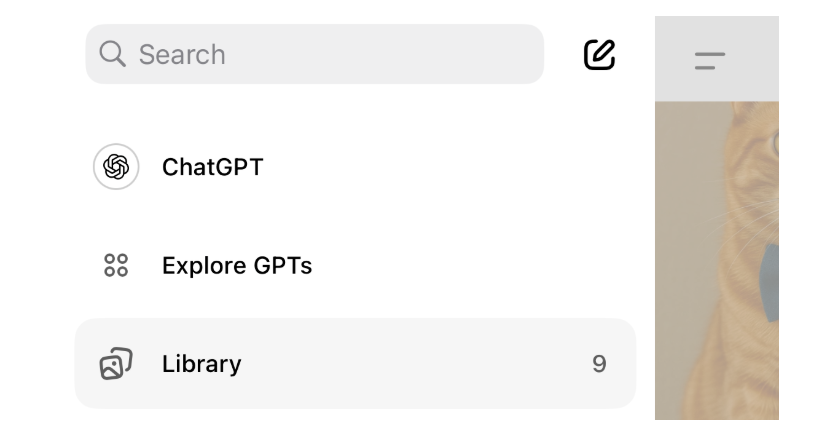Click the Library count badge "9"
The width and height of the screenshot is (824, 446).
[x=599, y=364]
